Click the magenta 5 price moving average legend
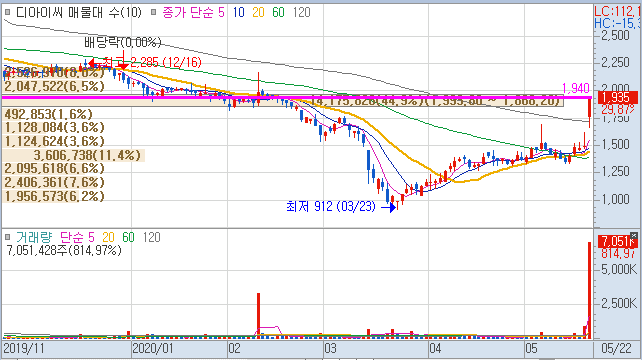The image size is (642, 360). click(221, 12)
